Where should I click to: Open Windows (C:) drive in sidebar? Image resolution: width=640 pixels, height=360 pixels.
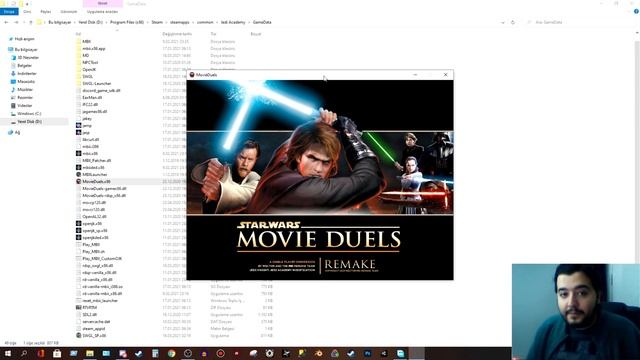(x=29, y=113)
